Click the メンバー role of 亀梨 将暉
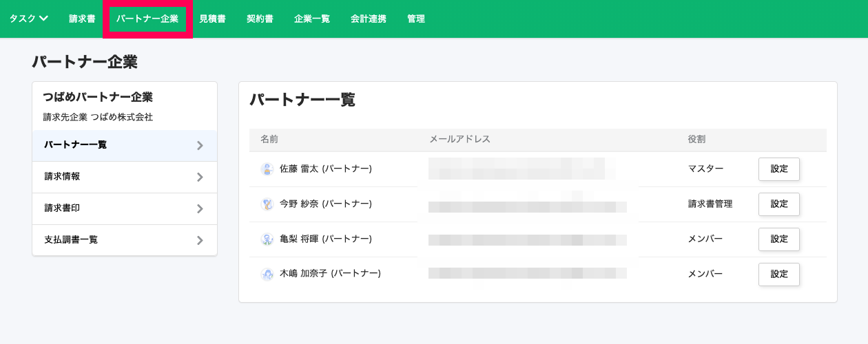The image size is (868, 344). tap(705, 239)
